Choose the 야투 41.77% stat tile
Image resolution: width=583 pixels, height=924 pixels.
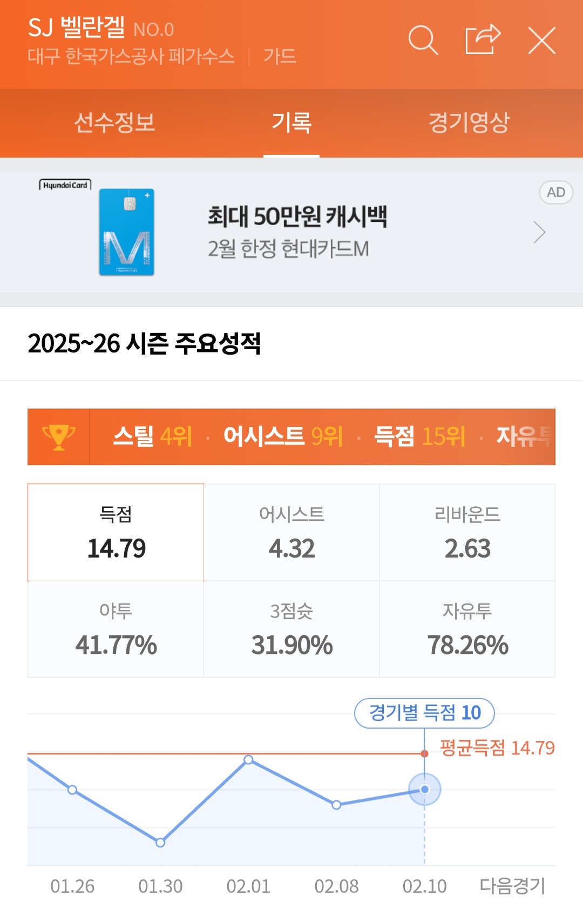click(x=116, y=629)
